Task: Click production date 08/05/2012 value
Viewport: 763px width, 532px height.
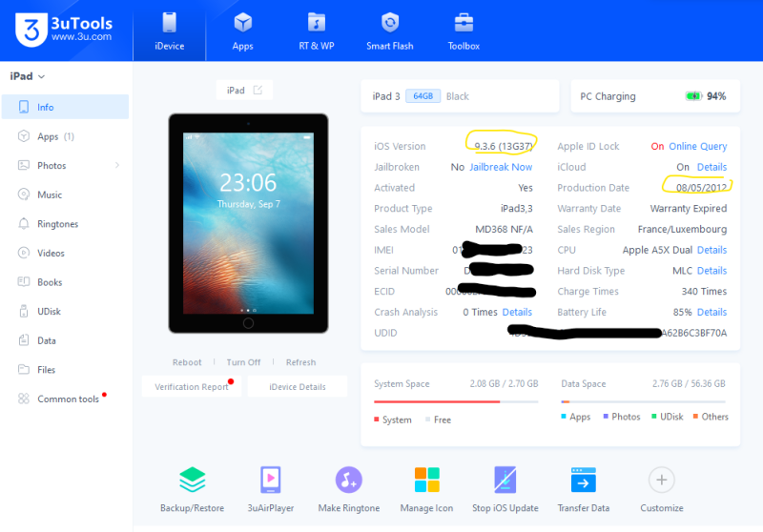Action: (x=701, y=188)
